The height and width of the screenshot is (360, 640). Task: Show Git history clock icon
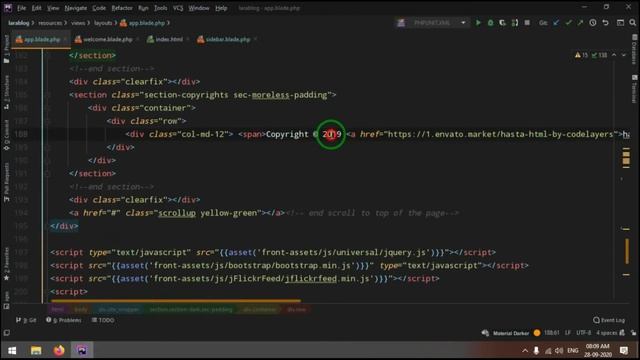pyautogui.click(x=593, y=23)
